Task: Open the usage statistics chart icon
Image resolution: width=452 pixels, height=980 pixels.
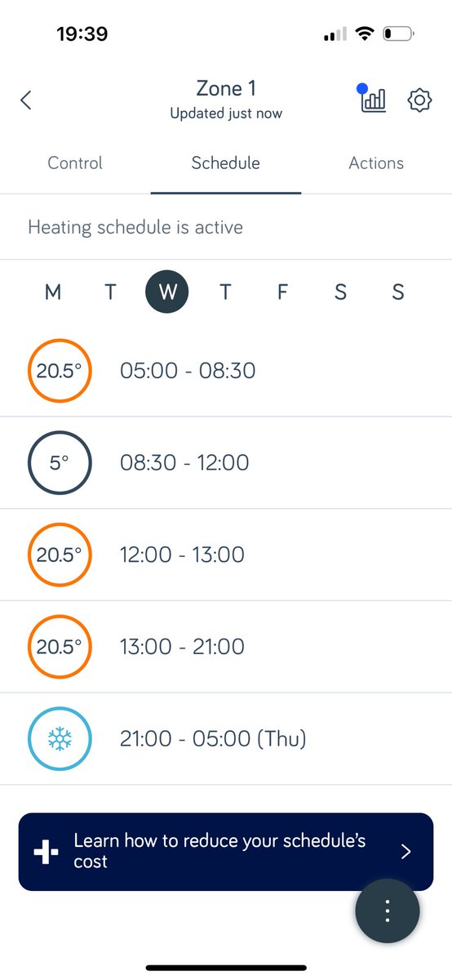Action: click(373, 100)
